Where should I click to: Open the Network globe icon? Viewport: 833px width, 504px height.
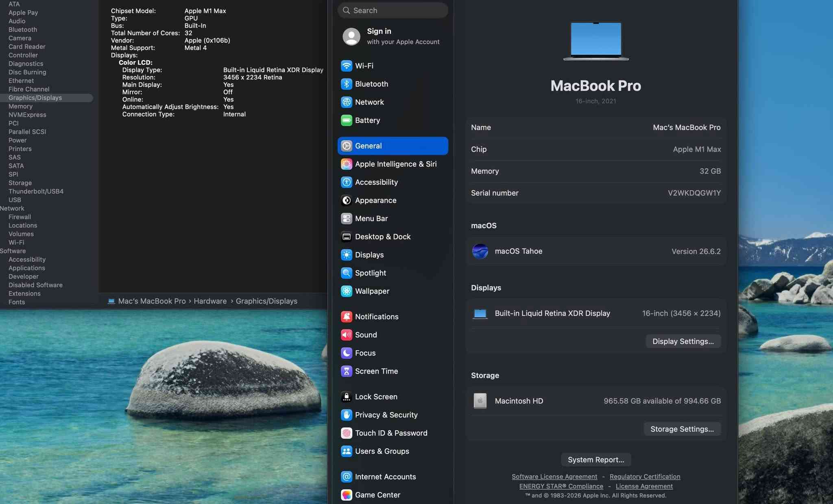346,102
